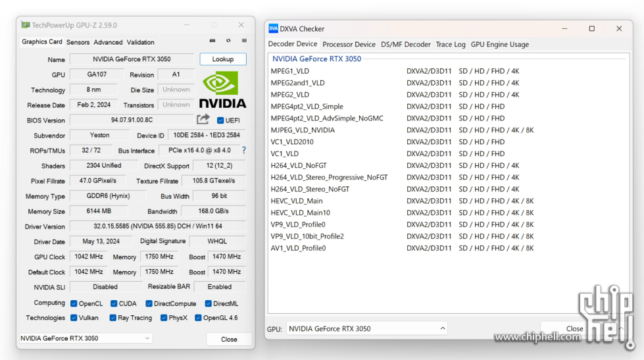Viewport: 644px width, 360px height.
Task: Open the Trace Log tab
Action: coord(451,44)
